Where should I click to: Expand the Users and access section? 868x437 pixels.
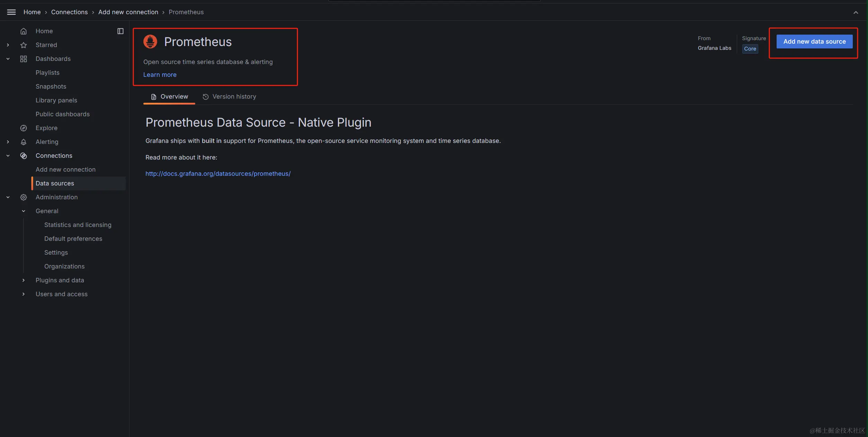(24, 294)
